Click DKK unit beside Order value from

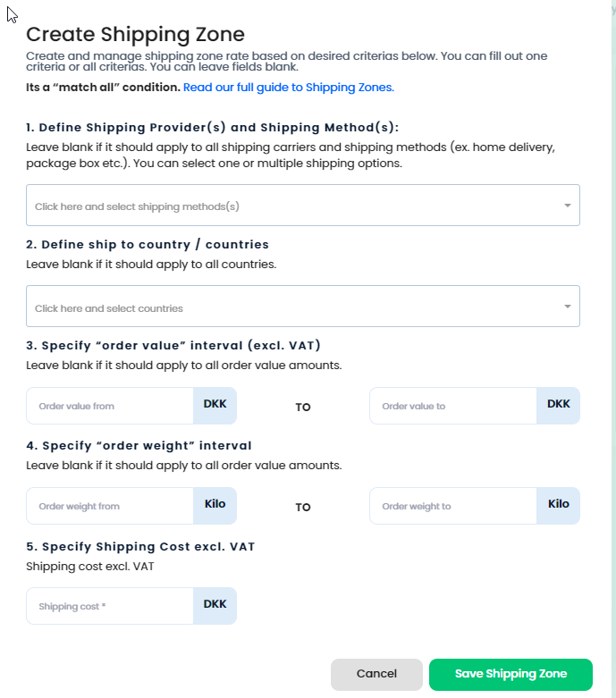215,405
